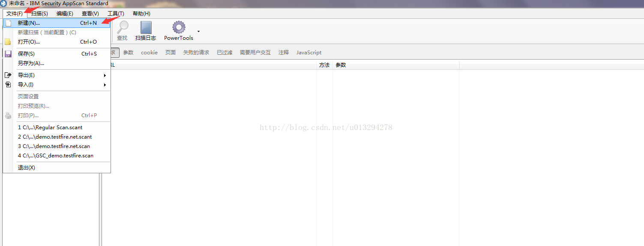The image size is (644, 246).
Task: Switch to the cookie tab
Action: click(x=149, y=53)
